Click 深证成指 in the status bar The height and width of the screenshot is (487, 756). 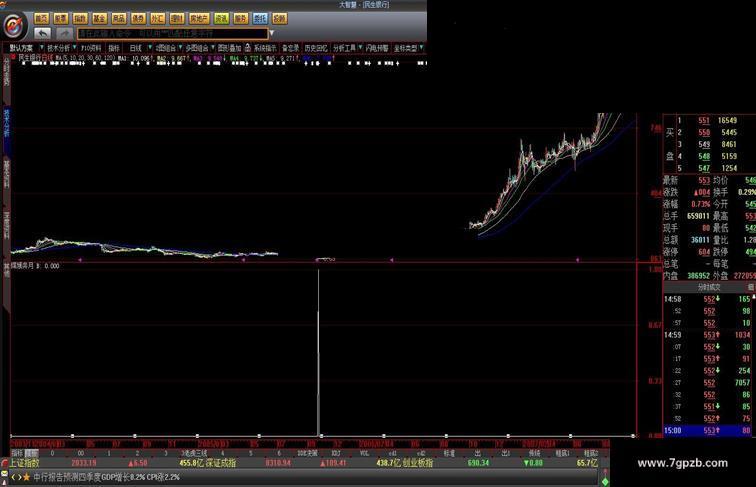click(x=221, y=463)
